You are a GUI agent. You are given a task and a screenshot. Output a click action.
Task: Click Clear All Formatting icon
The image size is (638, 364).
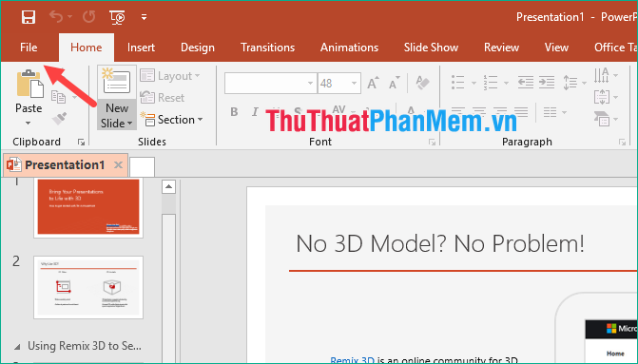(x=423, y=83)
